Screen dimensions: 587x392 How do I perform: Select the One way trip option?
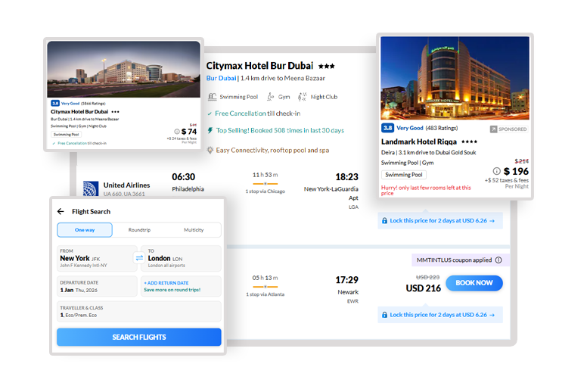tap(85, 230)
